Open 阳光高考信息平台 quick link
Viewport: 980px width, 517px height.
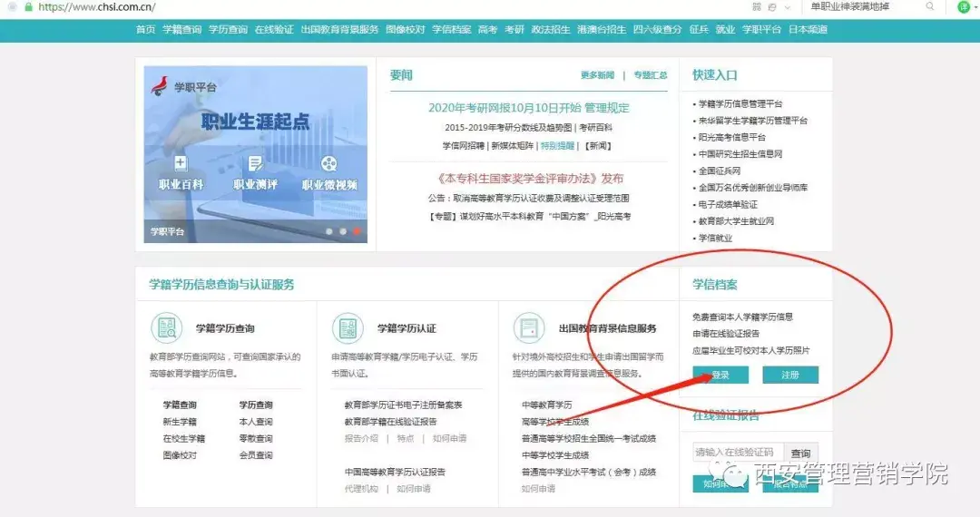732,137
